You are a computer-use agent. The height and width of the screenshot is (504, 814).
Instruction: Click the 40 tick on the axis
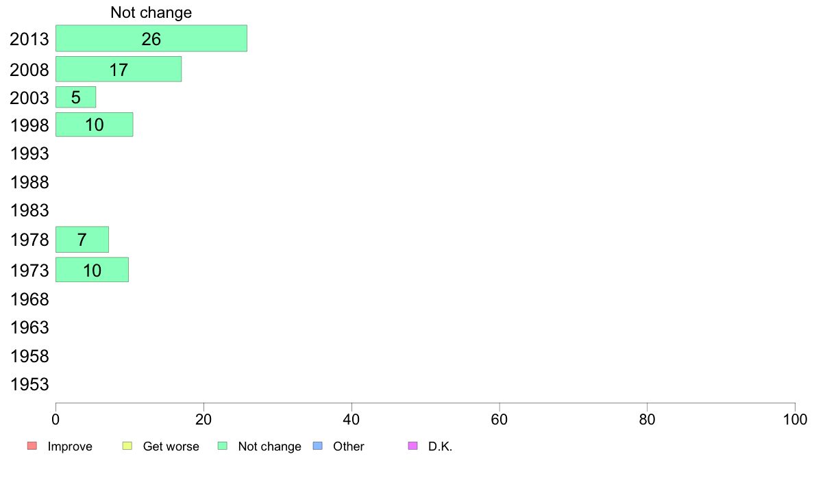(x=351, y=419)
